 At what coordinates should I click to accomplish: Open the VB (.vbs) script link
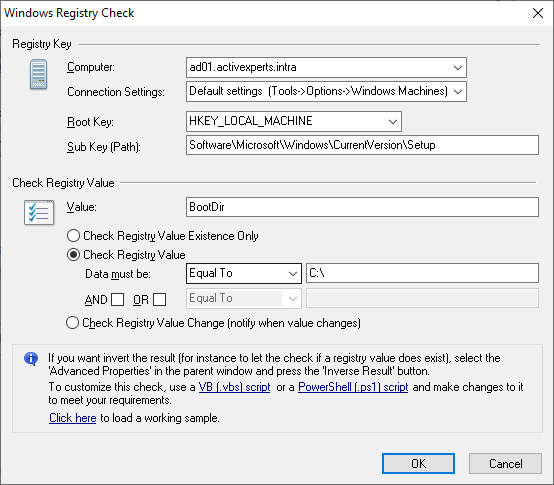[235, 387]
